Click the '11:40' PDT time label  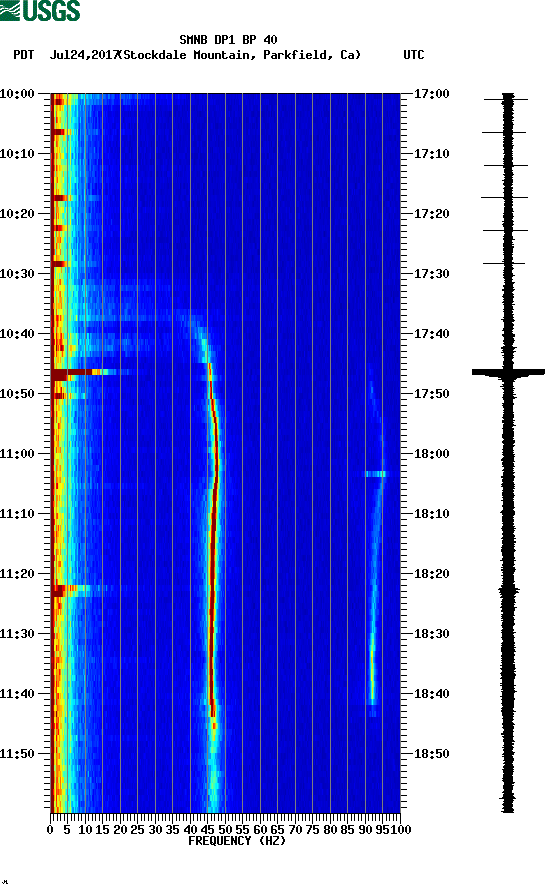pyautogui.click(x=17, y=694)
